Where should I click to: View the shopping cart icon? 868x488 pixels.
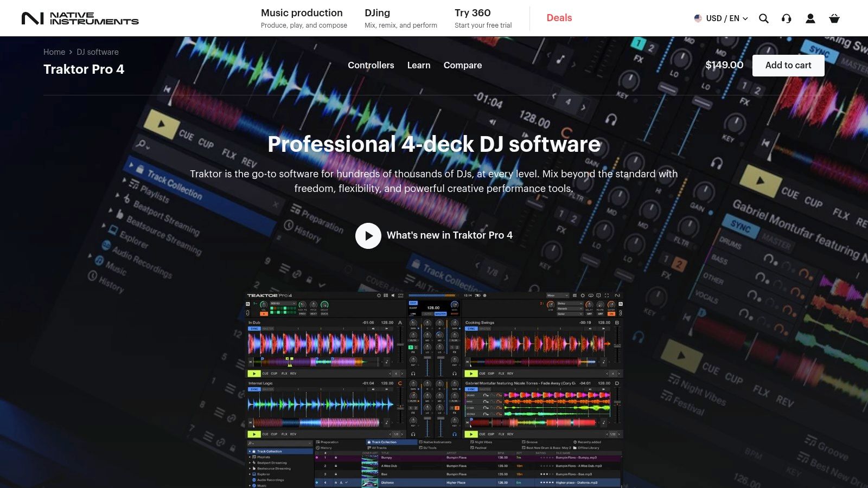coord(834,18)
